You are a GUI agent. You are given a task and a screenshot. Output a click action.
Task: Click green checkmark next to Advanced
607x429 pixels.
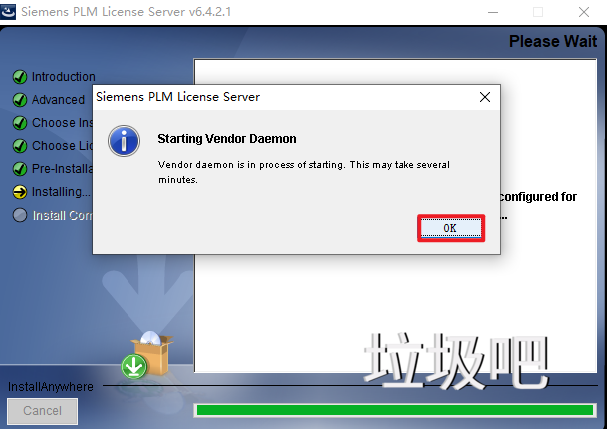pos(20,100)
